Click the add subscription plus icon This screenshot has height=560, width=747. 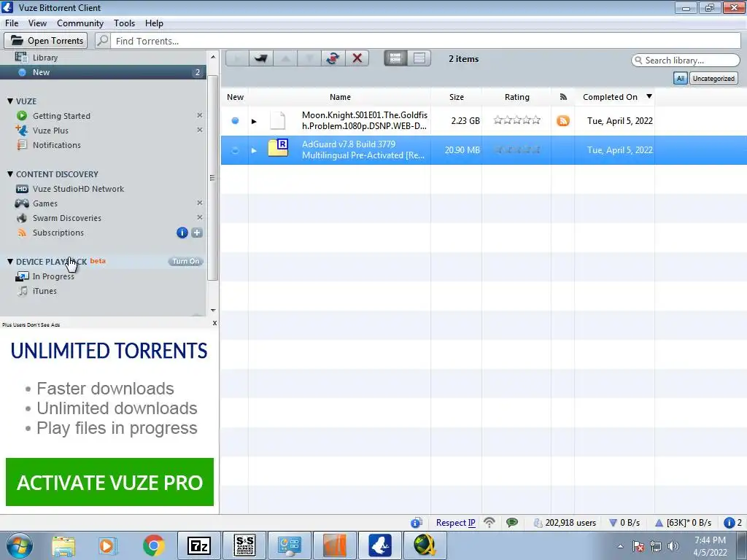[197, 233]
